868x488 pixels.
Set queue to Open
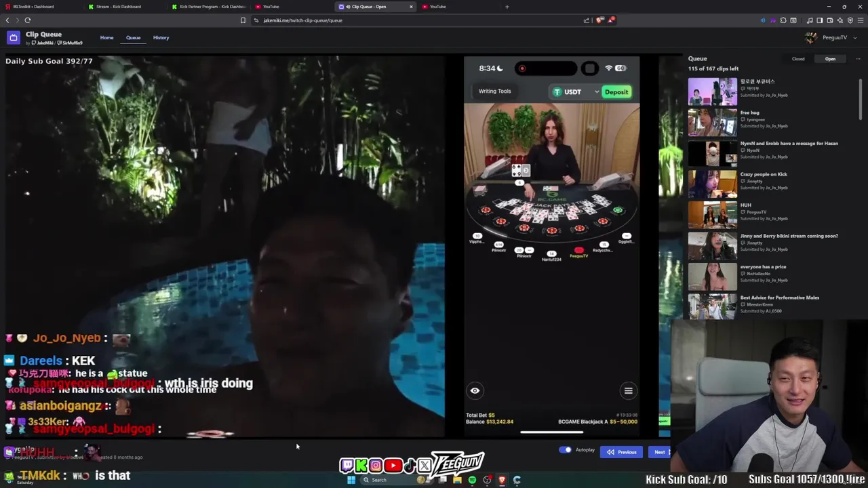tap(830, 59)
